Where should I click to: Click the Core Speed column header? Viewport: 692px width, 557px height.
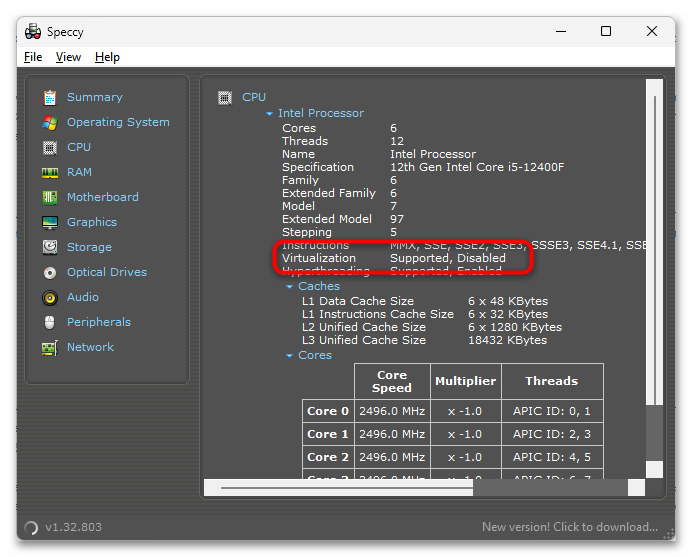pos(392,382)
